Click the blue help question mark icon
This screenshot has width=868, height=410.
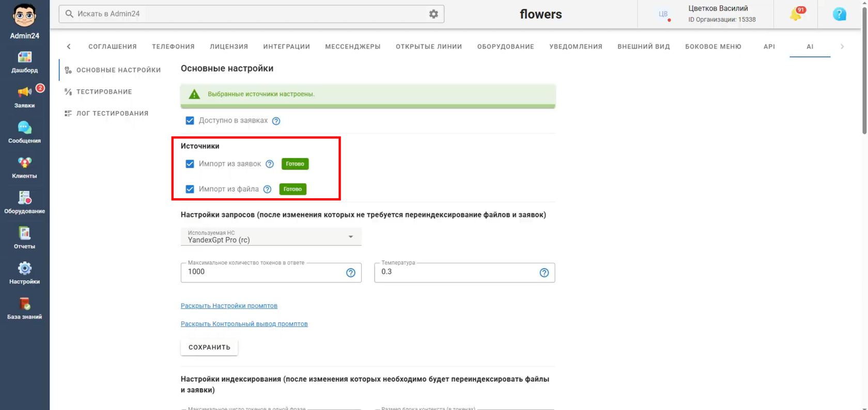click(840, 14)
